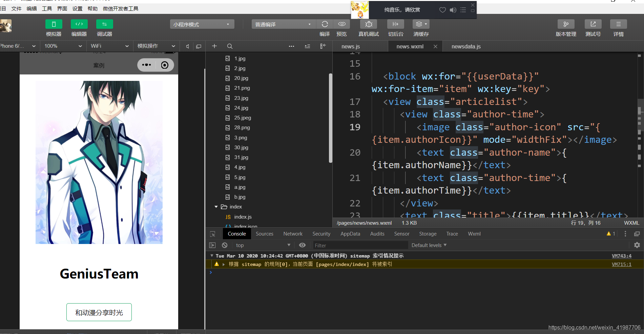This screenshot has width=644, height=334.
Task: Open the 100% zoom dropdown
Action: point(63,46)
